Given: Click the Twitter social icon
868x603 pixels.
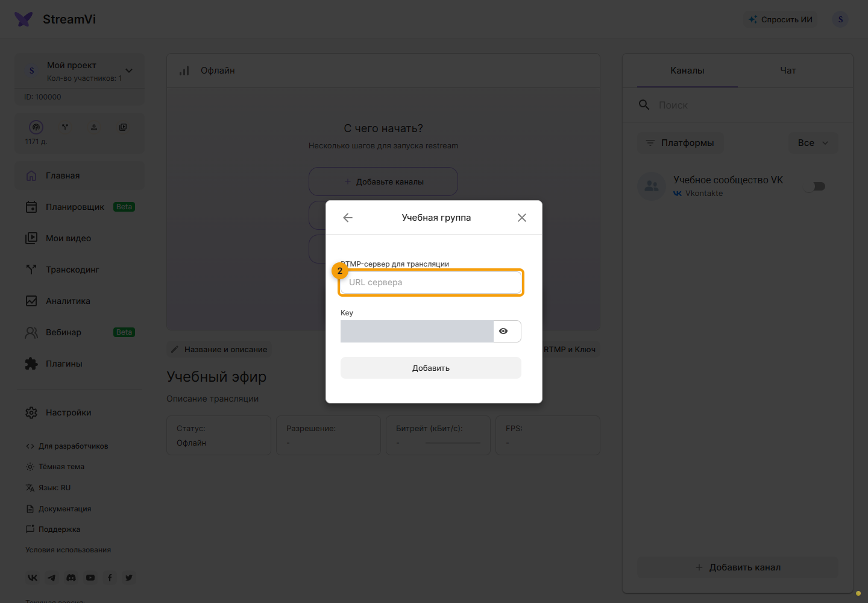Looking at the screenshot, I should [x=129, y=578].
